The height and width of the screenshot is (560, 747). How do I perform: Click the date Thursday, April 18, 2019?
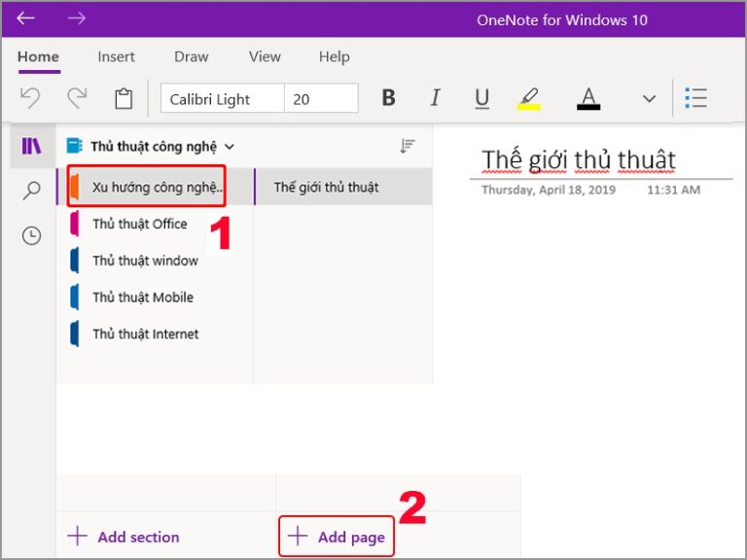pyautogui.click(x=549, y=190)
